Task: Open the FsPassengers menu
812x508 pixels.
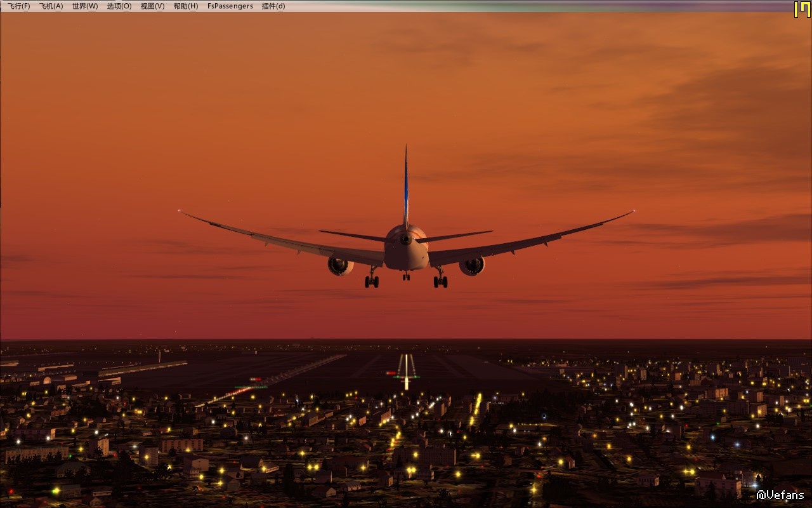Action: pos(230,6)
